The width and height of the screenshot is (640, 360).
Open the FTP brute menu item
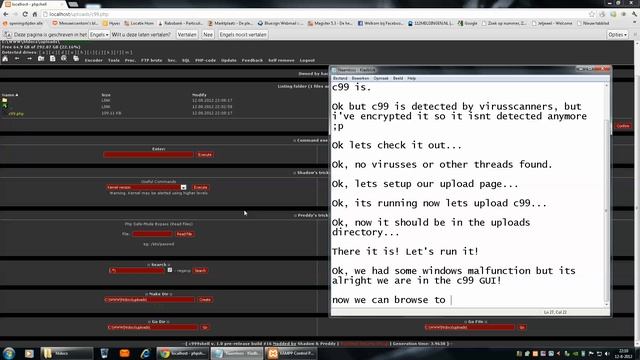tap(151, 60)
